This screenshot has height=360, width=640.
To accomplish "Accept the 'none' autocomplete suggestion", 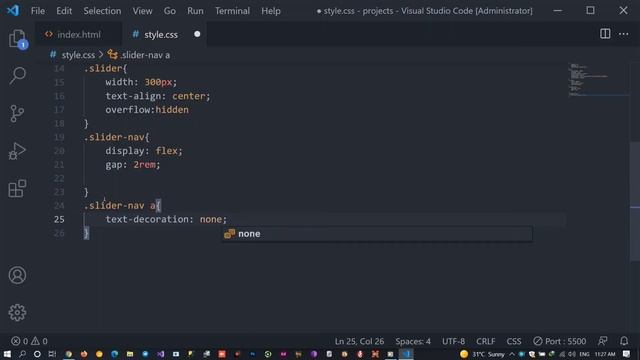I will point(377,234).
